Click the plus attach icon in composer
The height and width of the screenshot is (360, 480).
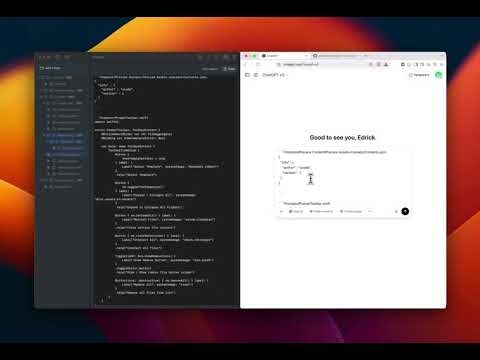[x=281, y=211]
